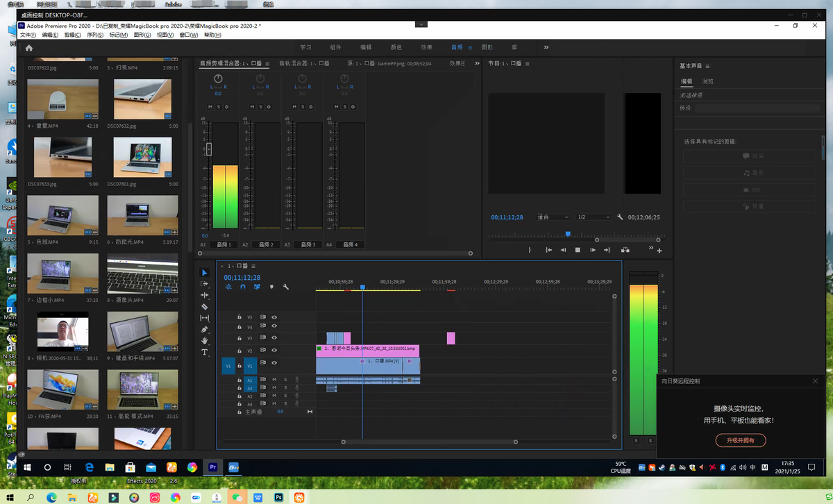Select the Slip tool
Viewport: 833px width, 504px height.
(205, 318)
